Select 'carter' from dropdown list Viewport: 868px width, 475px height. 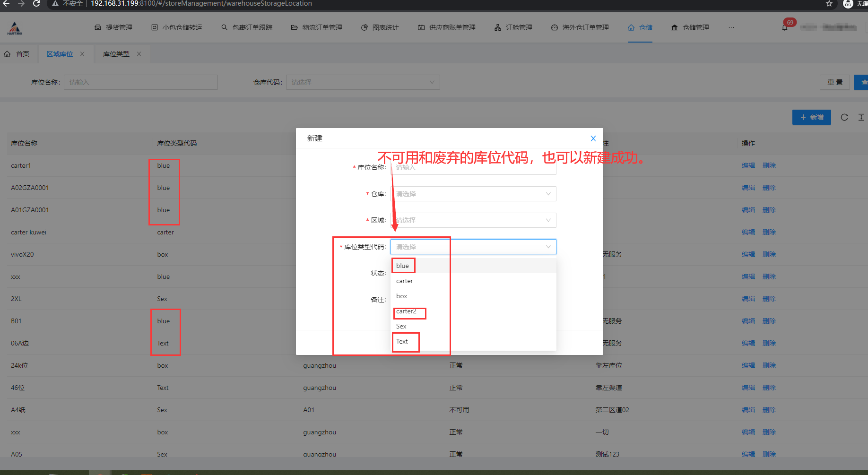(x=405, y=281)
